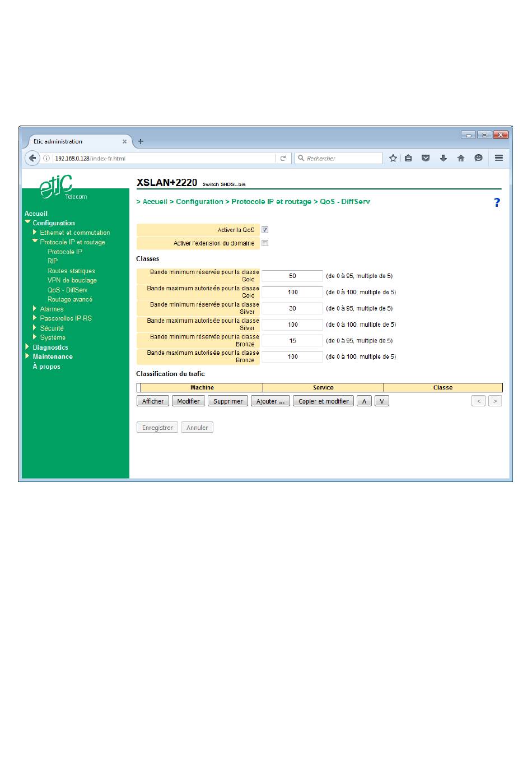Open a new browser tab
This screenshot has width=532, height=783.
141,141
